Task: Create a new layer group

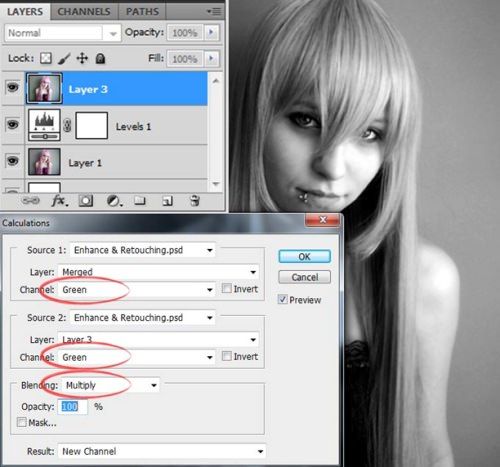Action: [x=140, y=201]
